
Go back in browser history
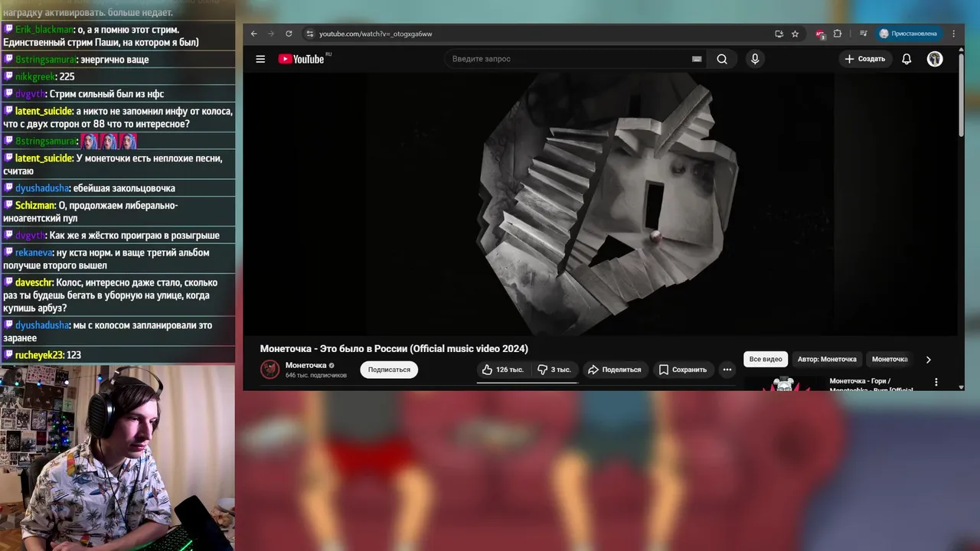pos(254,34)
